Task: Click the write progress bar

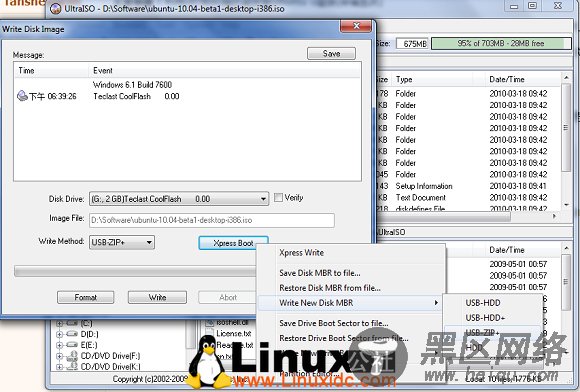Action: [135, 271]
